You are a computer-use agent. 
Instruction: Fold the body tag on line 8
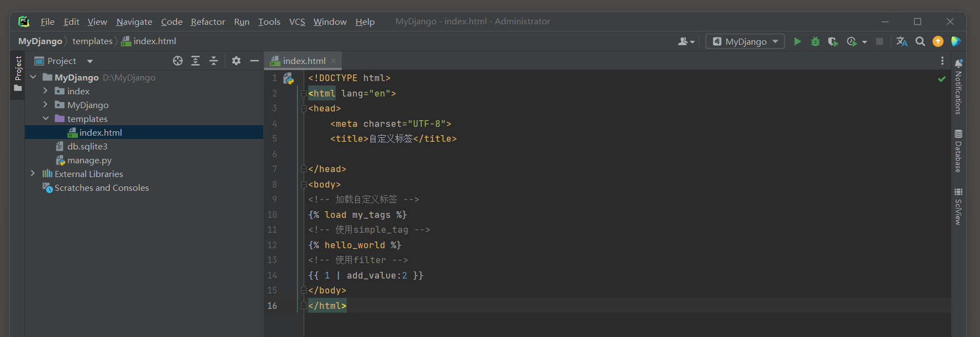click(304, 185)
